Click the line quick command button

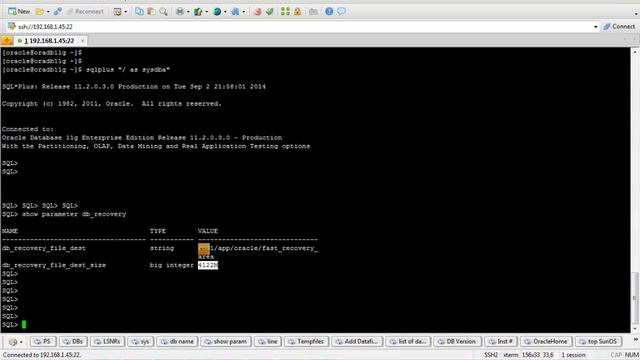pos(268,341)
